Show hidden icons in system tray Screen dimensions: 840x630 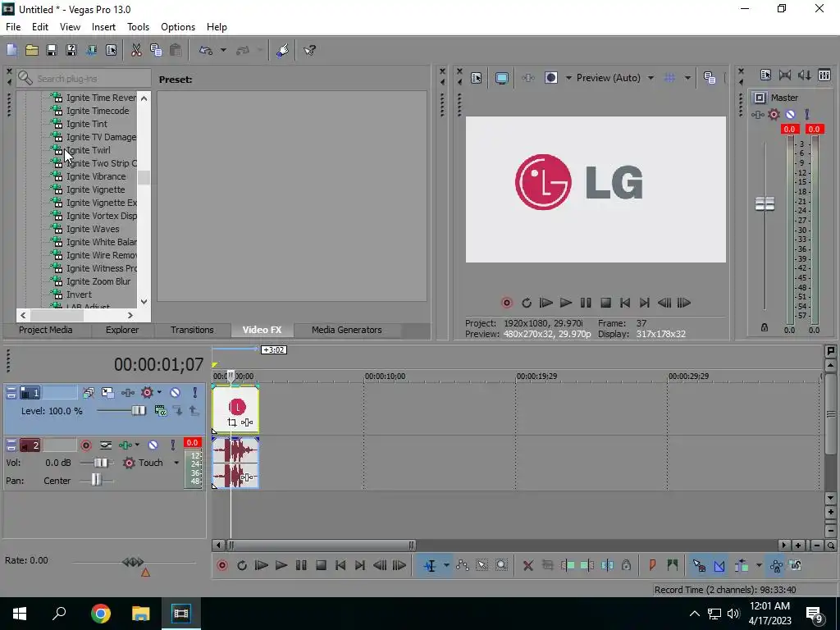[694, 614]
